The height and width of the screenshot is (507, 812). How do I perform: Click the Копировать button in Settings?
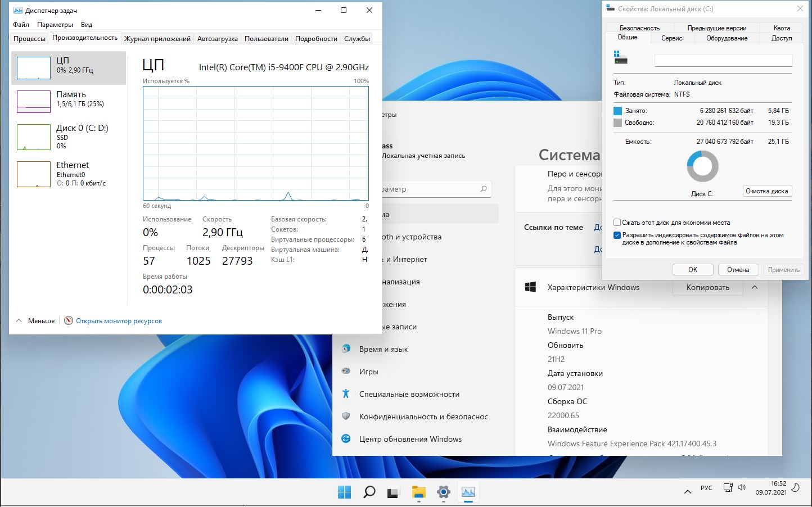[x=708, y=287]
